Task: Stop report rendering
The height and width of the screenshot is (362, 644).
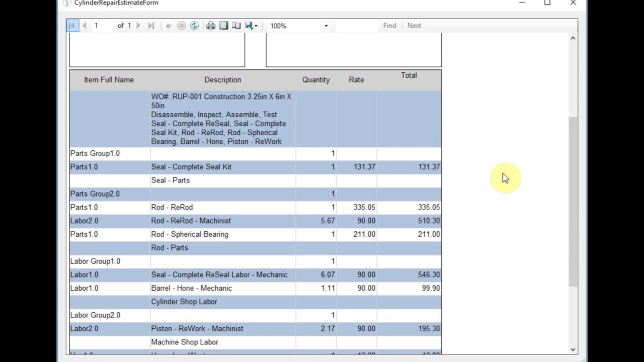Action: point(182,26)
